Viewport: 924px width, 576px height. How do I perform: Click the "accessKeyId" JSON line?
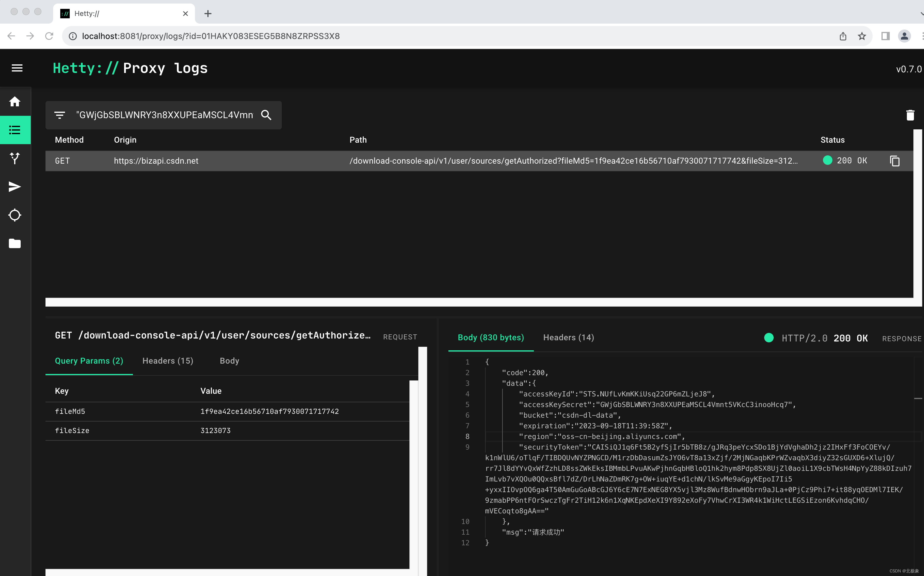pos(616,394)
